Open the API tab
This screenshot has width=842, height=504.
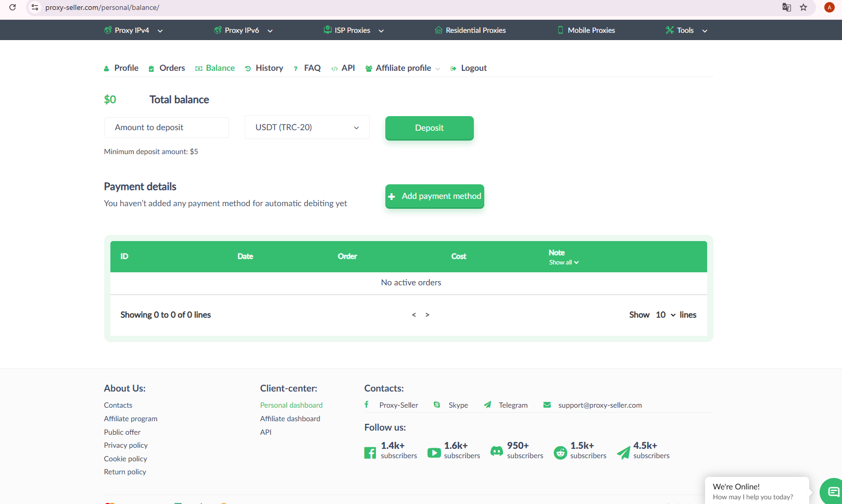[x=348, y=68]
